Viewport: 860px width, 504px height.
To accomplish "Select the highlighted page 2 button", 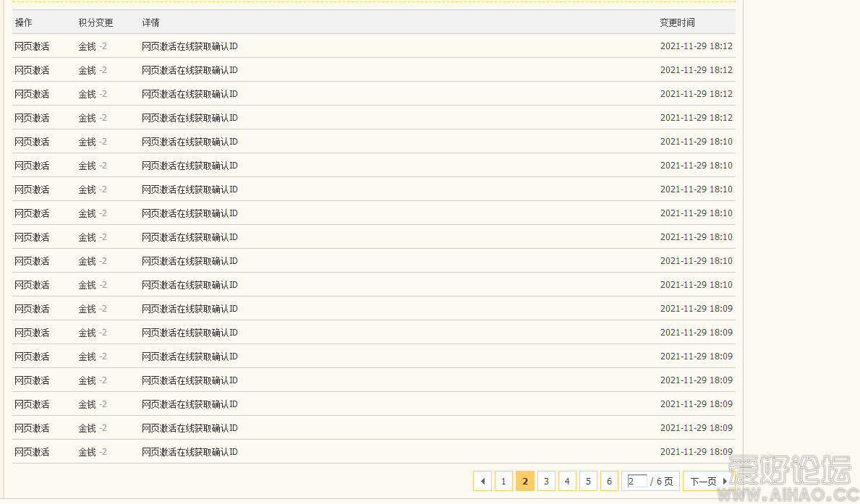I will point(525,482).
